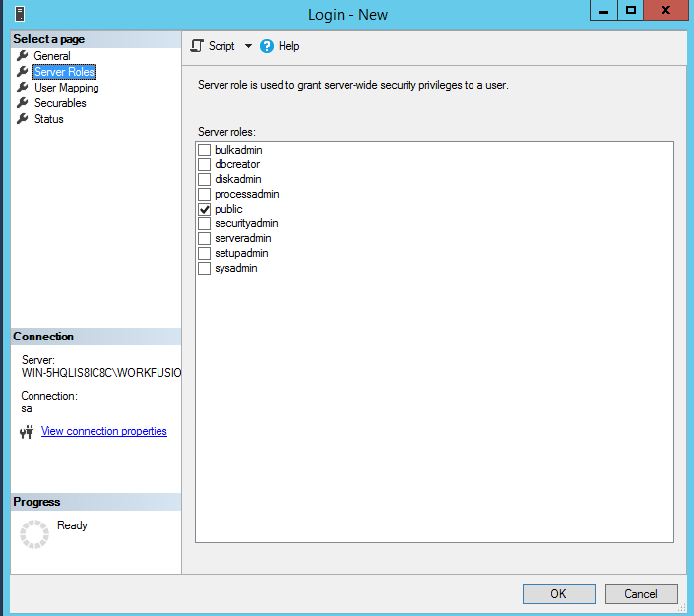Check the processadmin role
Screen dimensions: 694x616
204,194
